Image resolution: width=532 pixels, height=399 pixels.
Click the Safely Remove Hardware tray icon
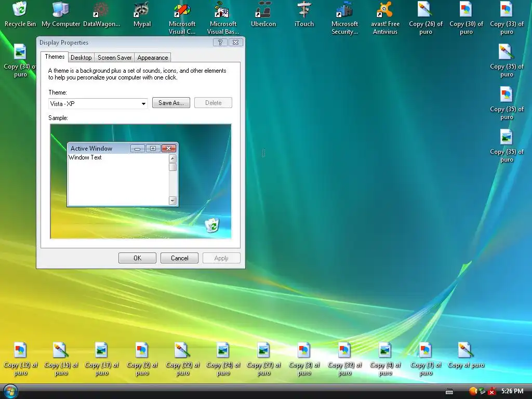point(482,392)
